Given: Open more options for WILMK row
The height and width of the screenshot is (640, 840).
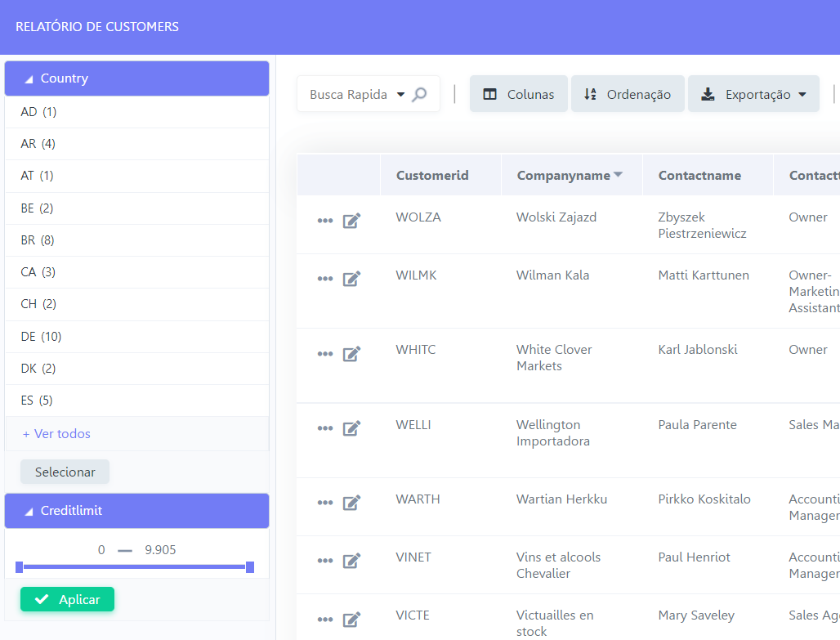Looking at the screenshot, I should coord(325,279).
